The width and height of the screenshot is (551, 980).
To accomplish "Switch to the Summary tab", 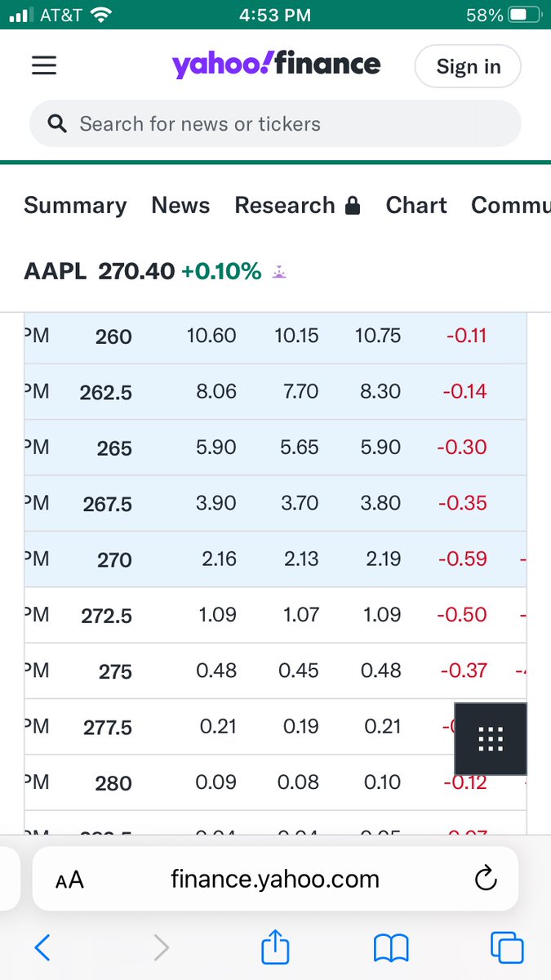I will point(75,206).
